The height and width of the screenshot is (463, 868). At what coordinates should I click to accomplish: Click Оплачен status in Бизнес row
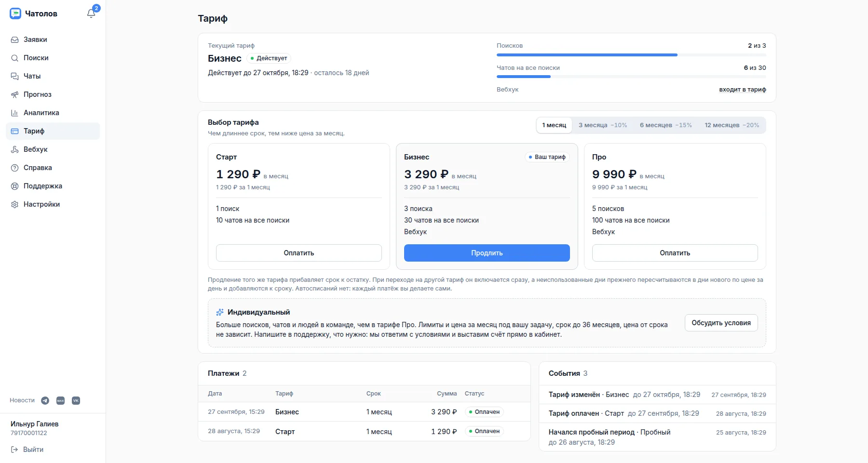point(484,412)
